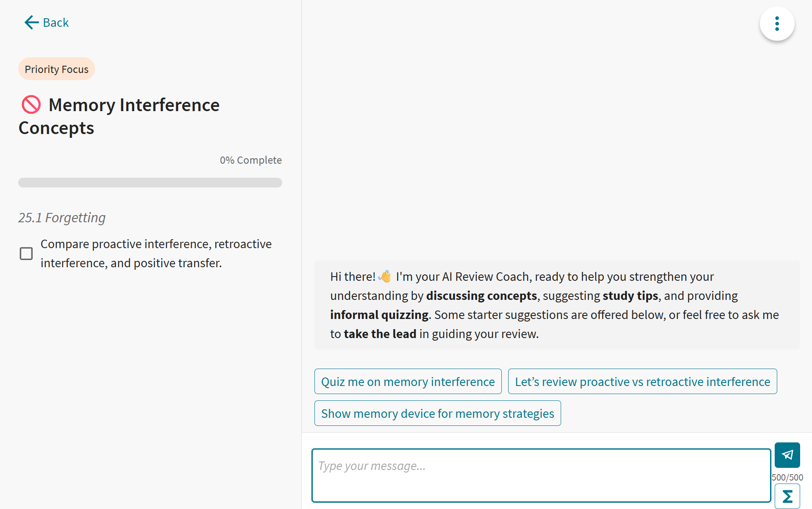Click into the 'Type your message' input field
This screenshot has height=509, width=812.
coord(540,475)
